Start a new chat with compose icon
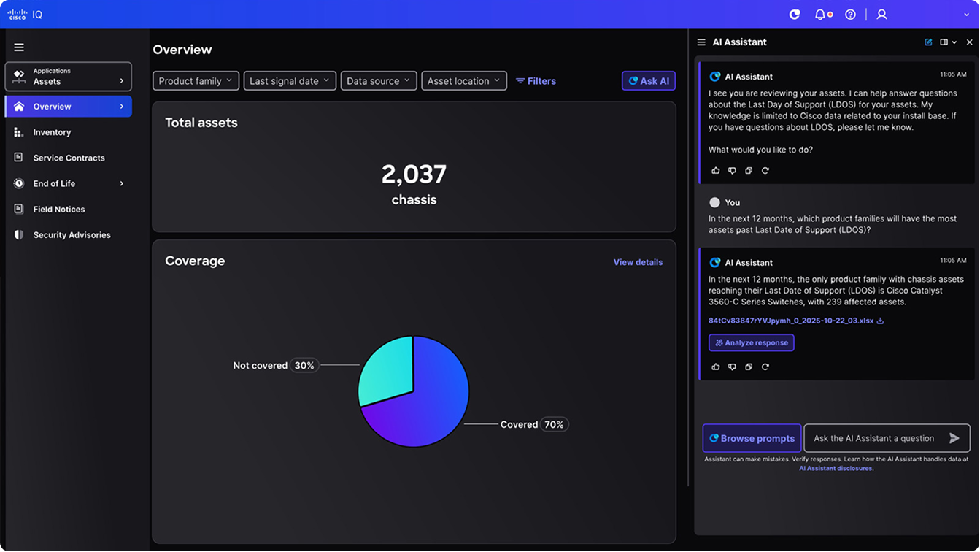 click(x=928, y=42)
